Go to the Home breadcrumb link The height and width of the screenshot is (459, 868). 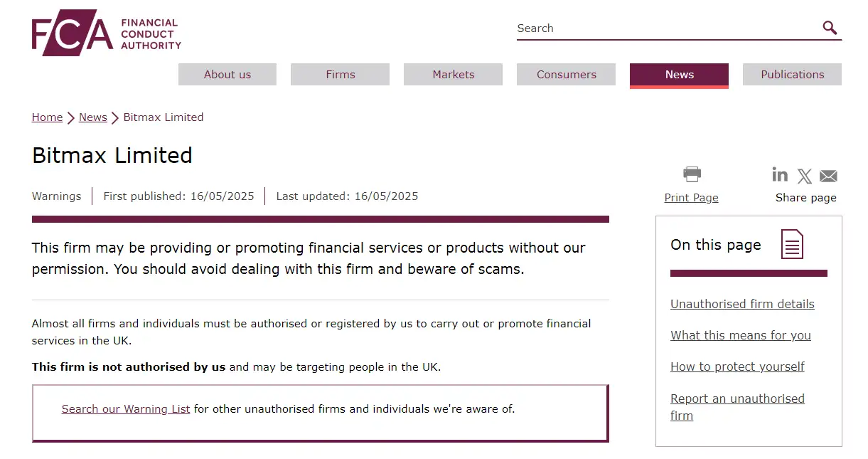(x=47, y=117)
